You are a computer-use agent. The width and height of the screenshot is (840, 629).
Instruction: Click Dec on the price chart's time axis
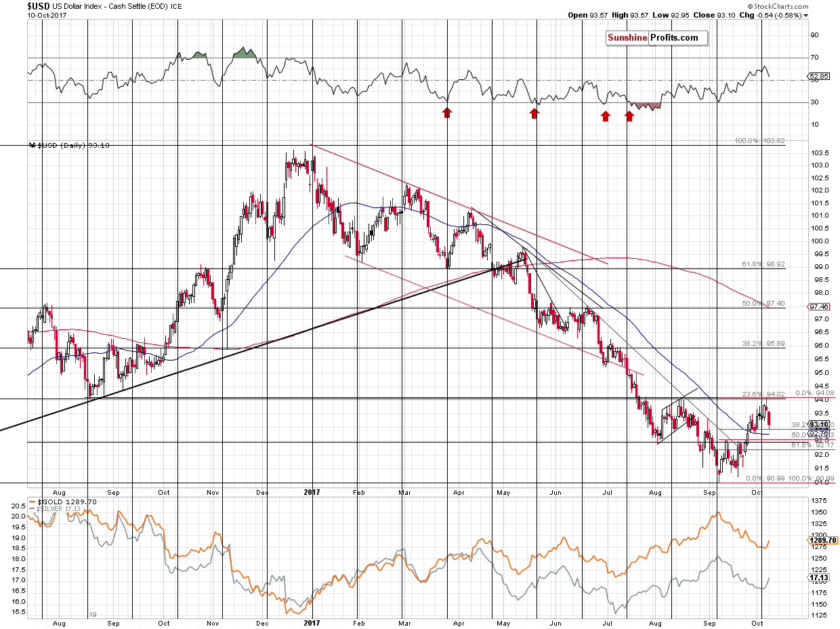(264, 492)
